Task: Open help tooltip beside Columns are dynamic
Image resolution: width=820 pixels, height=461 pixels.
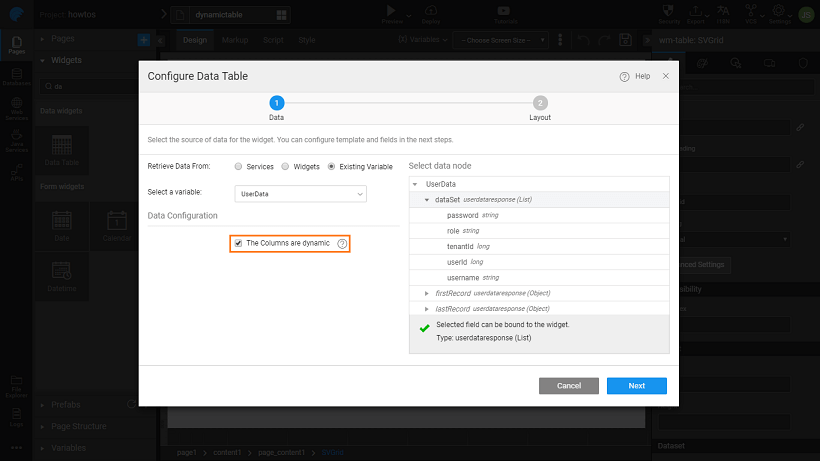Action: [342, 244]
